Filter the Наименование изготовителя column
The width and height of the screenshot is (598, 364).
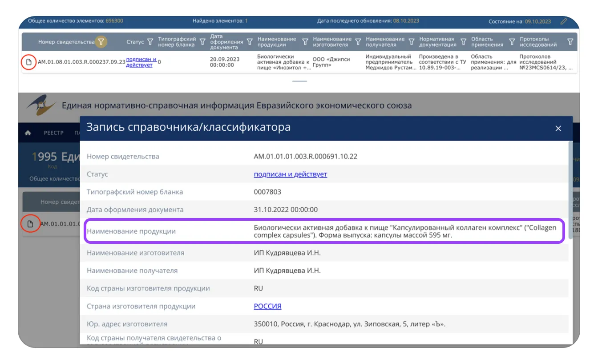358,42
